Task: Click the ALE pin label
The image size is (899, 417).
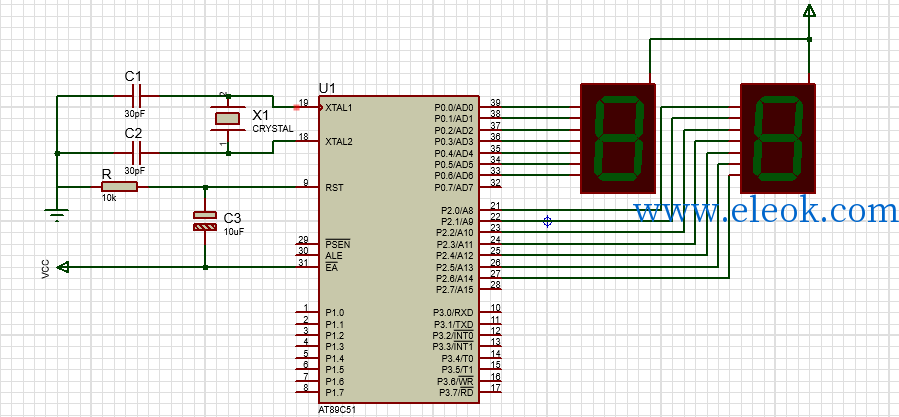Action: pos(333,256)
